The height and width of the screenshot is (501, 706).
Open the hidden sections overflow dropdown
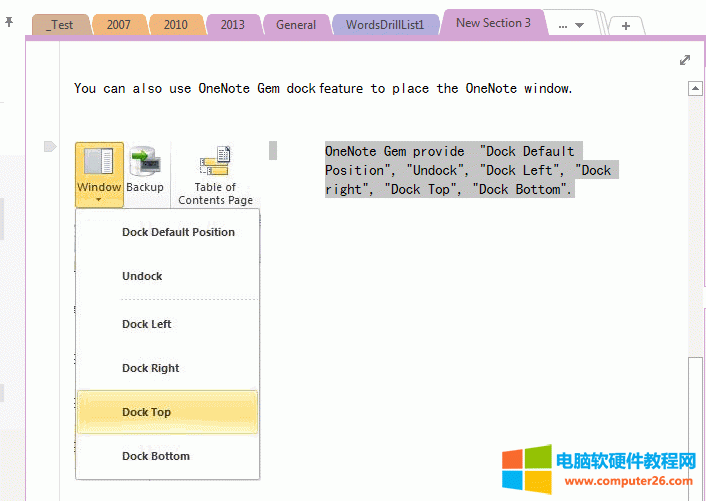(x=571, y=25)
